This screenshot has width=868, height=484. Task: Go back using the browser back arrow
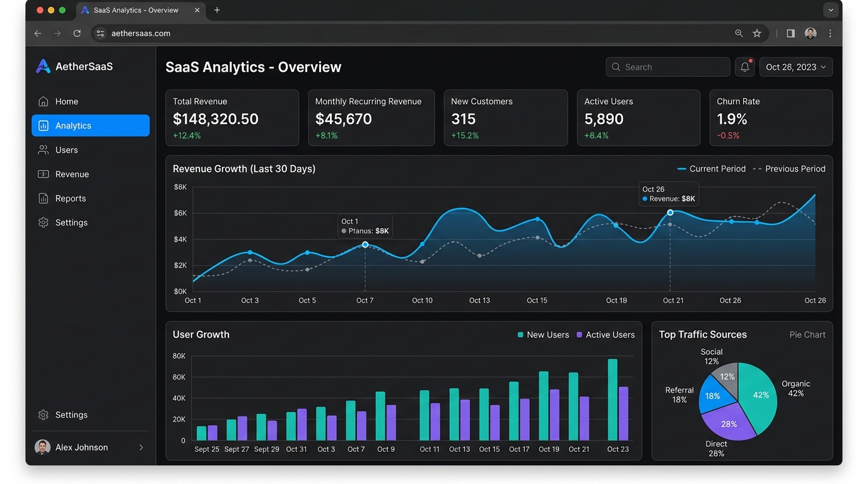(x=38, y=33)
